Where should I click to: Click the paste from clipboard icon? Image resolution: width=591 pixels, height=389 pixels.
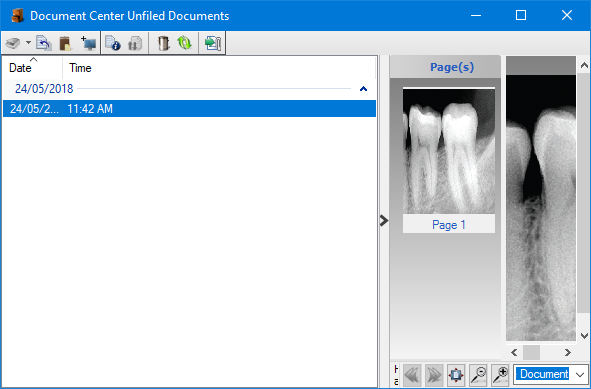coord(65,43)
